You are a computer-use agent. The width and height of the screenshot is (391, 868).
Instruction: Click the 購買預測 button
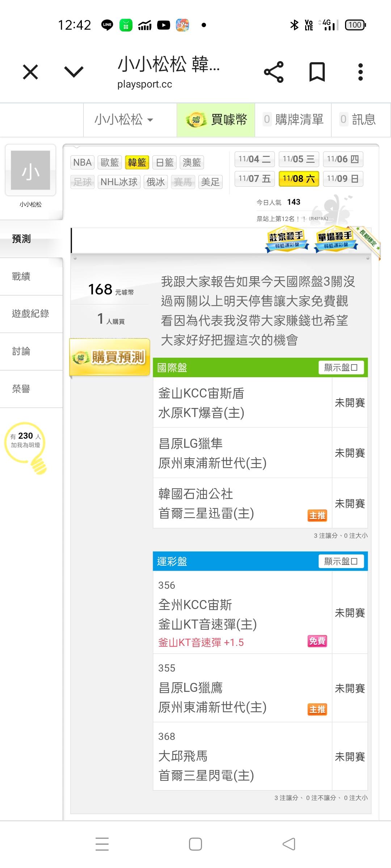coord(110,357)
